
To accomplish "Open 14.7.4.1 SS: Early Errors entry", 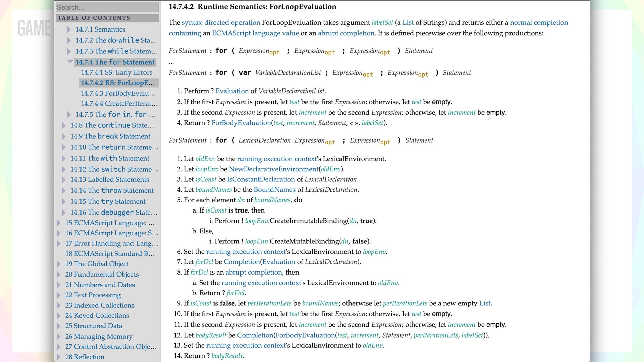I will (x=116, y=72).
